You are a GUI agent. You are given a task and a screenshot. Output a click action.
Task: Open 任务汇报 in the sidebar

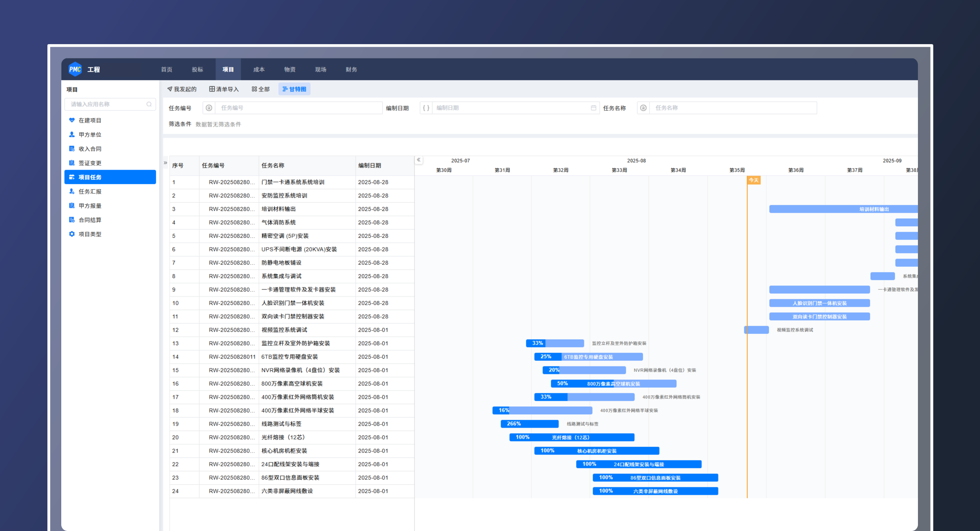click(90, 192)
